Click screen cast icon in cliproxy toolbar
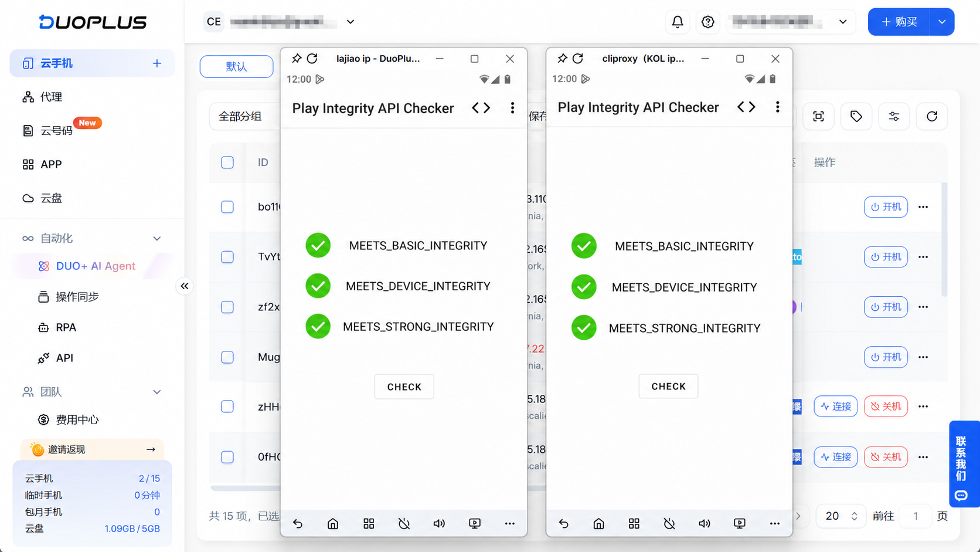980x552 pixels. click(740, 523)
